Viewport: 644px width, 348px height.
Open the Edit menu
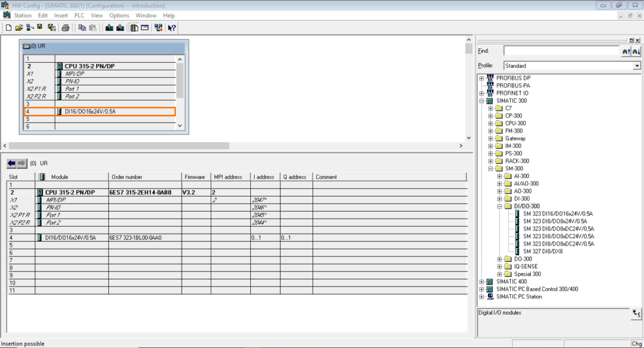(43, 16)
